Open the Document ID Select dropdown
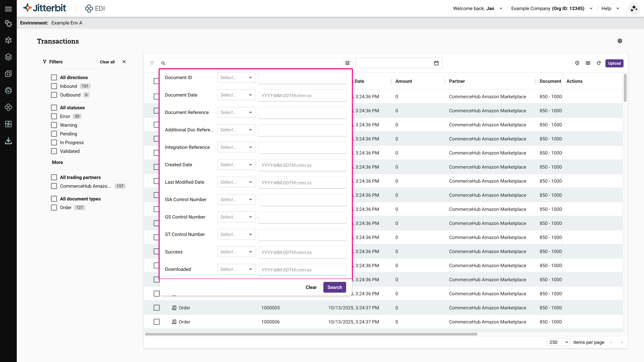Viewport: 644px width, 362px height. 236,77
